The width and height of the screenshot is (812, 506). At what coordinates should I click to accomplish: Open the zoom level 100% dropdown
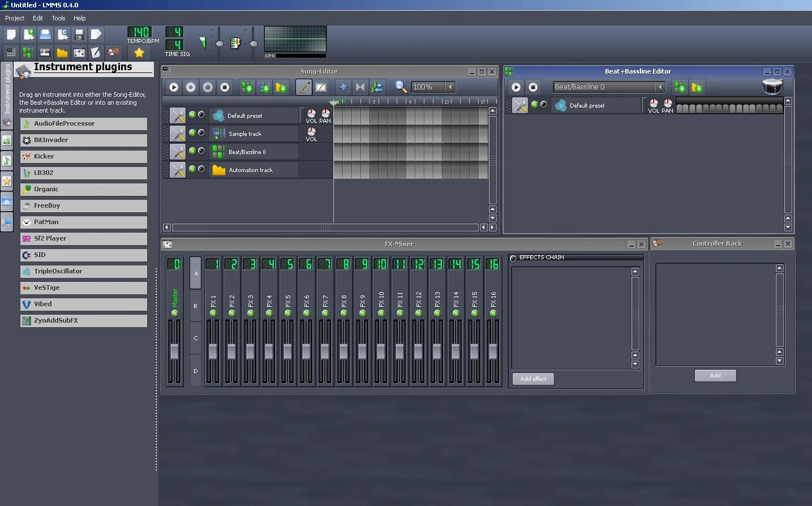pos(433,87)
